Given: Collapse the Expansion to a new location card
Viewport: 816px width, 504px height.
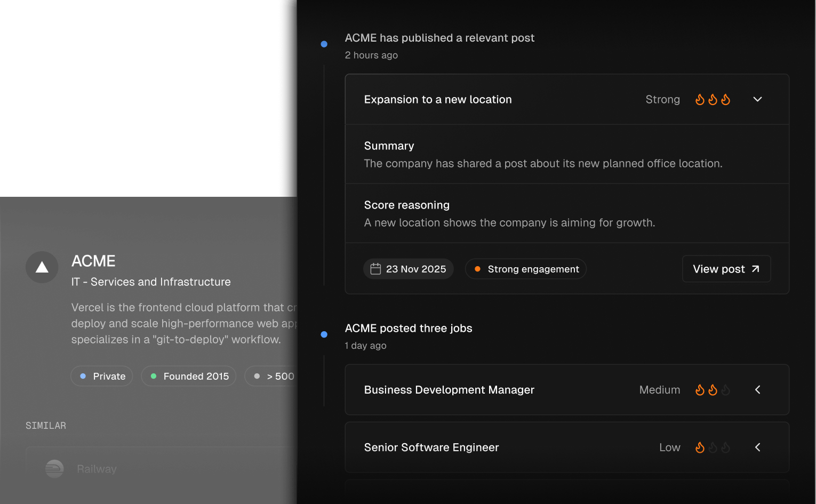Looking at the screenshot, I should coord(757,100).
